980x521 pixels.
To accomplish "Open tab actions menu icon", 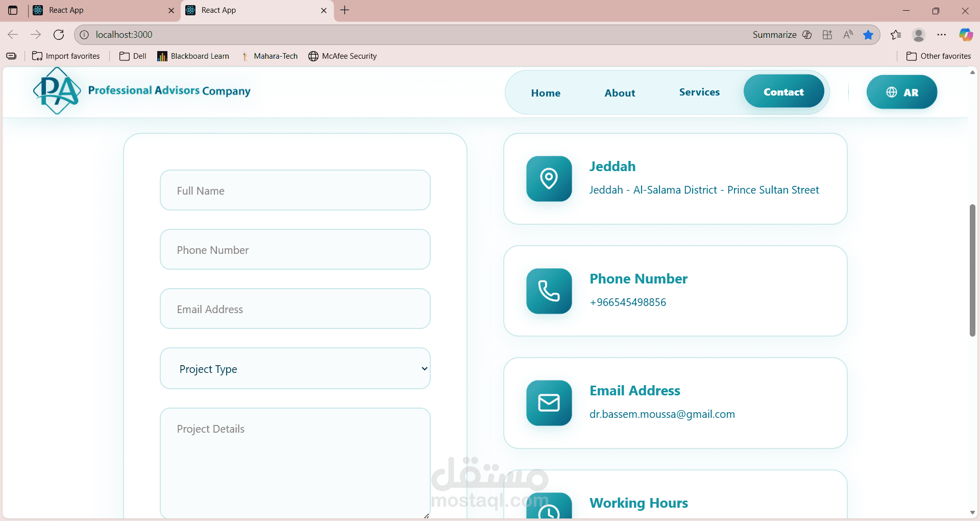I will (13, 10).
